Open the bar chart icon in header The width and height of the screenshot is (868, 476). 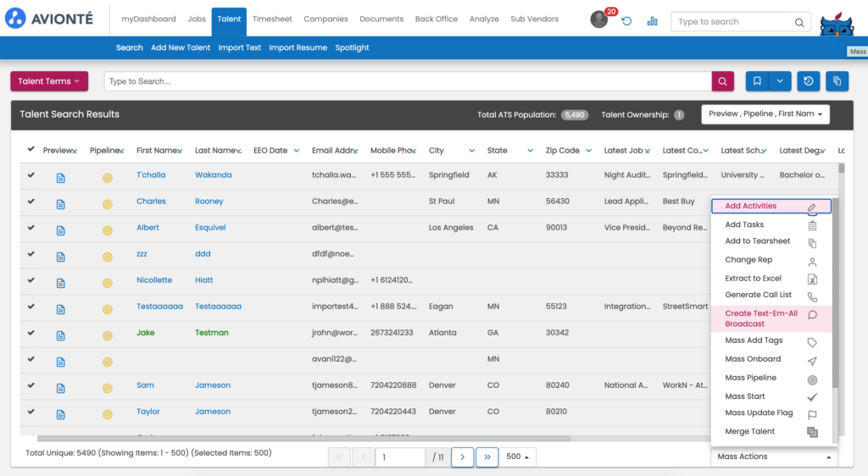(652, 21)
